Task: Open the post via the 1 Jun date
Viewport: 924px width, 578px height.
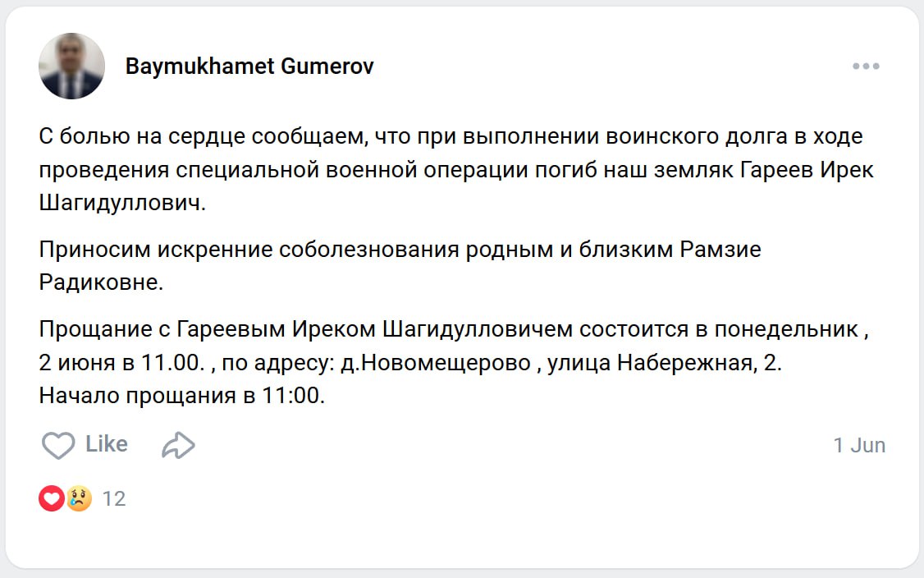Action: pyautogui.click(x=859, y=445)
